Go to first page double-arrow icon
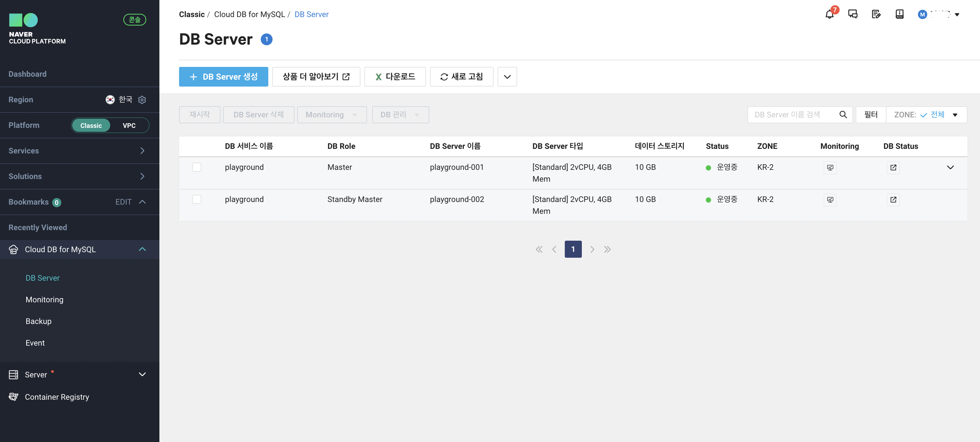Viewport: 980px width, 442px height. 539,250
